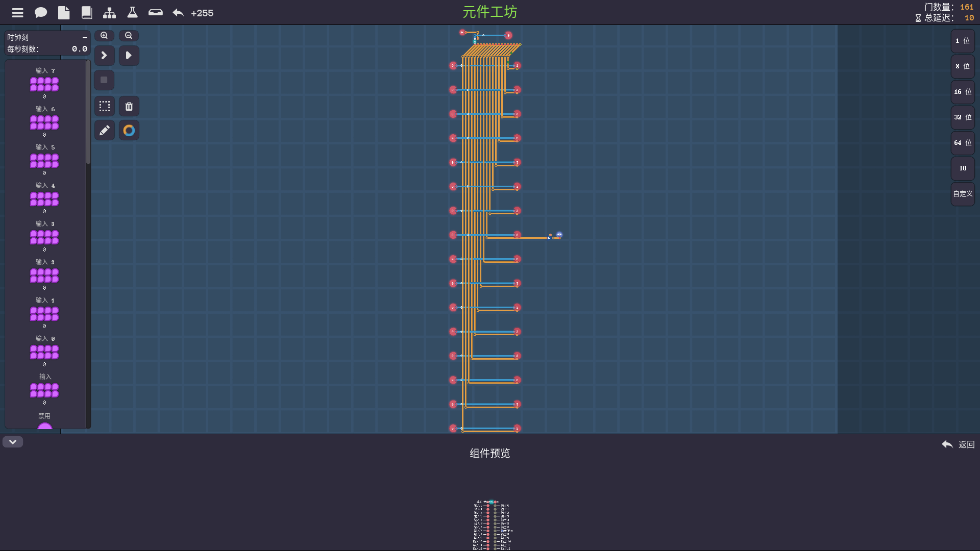Select the 8 位 component category
This screenshot has width=980, height=551.
[963, 66]
